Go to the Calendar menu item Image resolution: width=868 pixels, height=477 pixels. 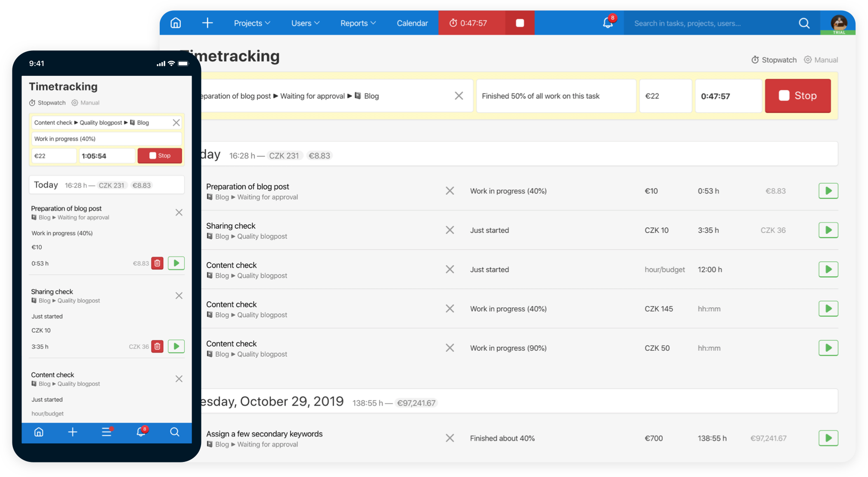(412, 23)
